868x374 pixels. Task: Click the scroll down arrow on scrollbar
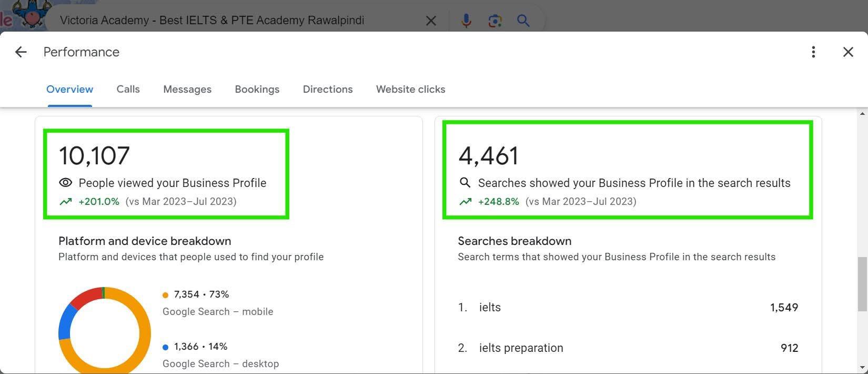pos(862,367)
